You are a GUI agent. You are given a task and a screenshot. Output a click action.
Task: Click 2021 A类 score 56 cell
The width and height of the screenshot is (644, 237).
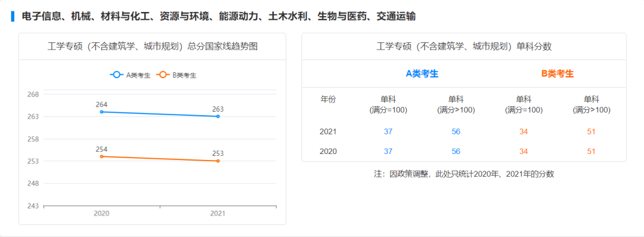tap(456, 132)
